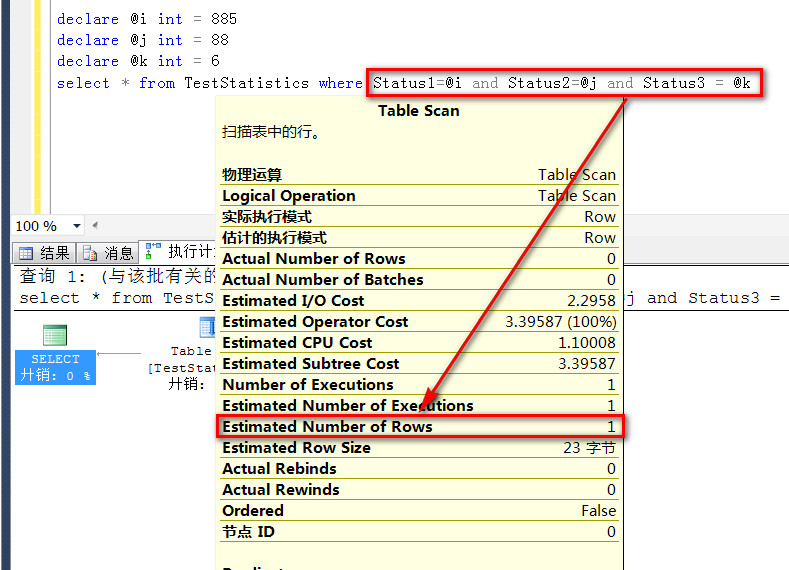Select the Table Scan operator icon in plan

[207, 327]
